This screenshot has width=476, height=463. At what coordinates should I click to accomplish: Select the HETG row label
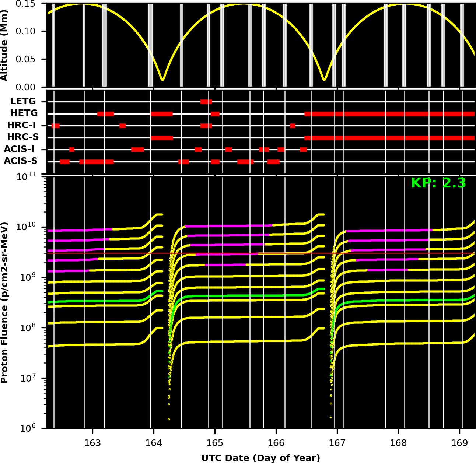click(24, 113)
